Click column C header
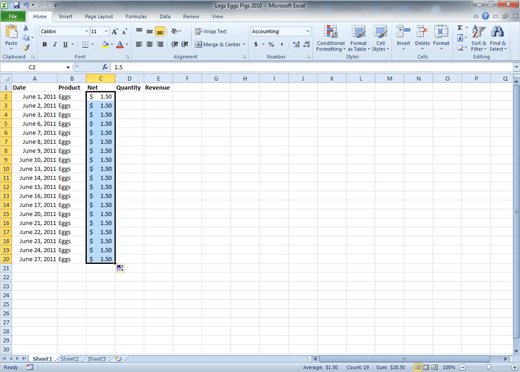The image size is (520, 372). click(x=101, y=79)
